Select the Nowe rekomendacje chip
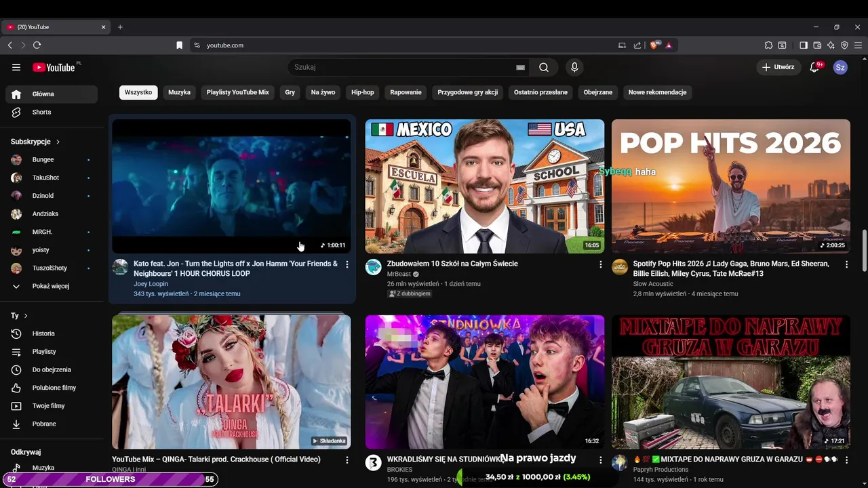 [x=658, y=92]
